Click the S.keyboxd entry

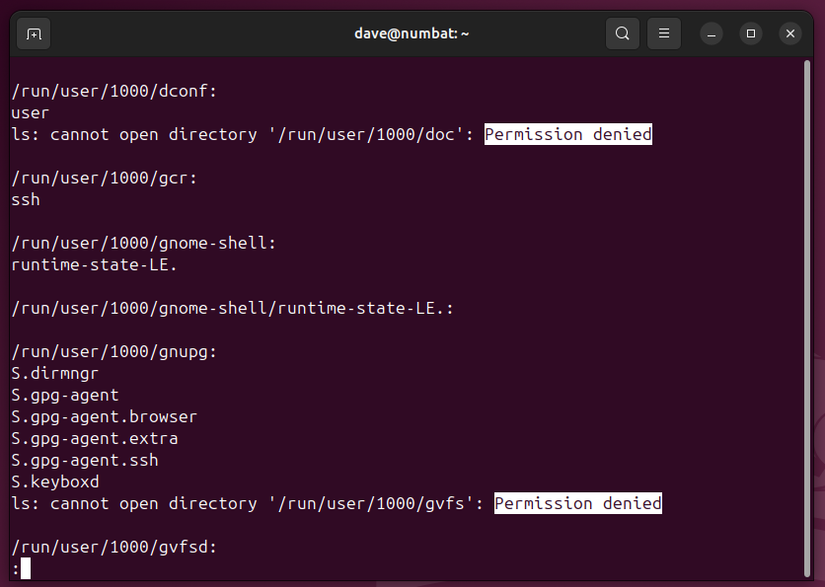pyautogui.click(x=55, y=482)
